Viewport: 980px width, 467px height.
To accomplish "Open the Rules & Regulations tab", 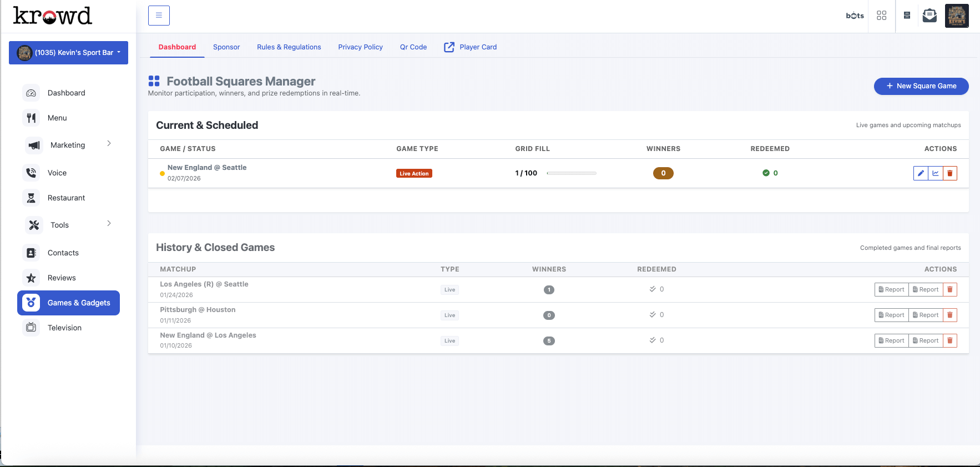I will pos(289,47).
